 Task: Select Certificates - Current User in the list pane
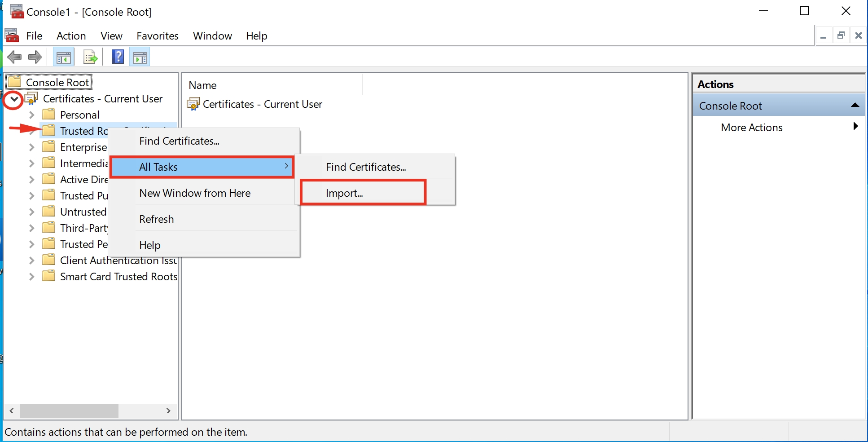[262, 104]
